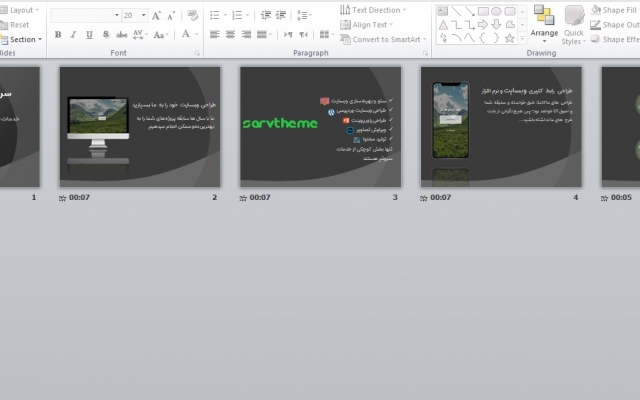Open Quick Styles gallery
Screen dimensions: 640x400
coord(573,24)
